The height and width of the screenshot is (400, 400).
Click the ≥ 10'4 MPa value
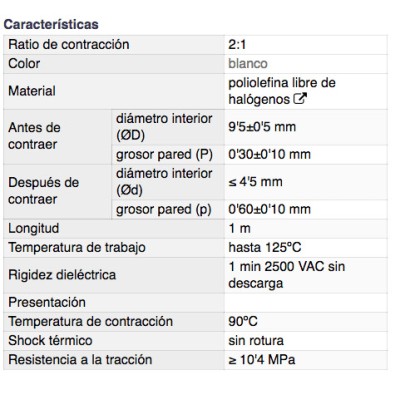tap(262, 360)
